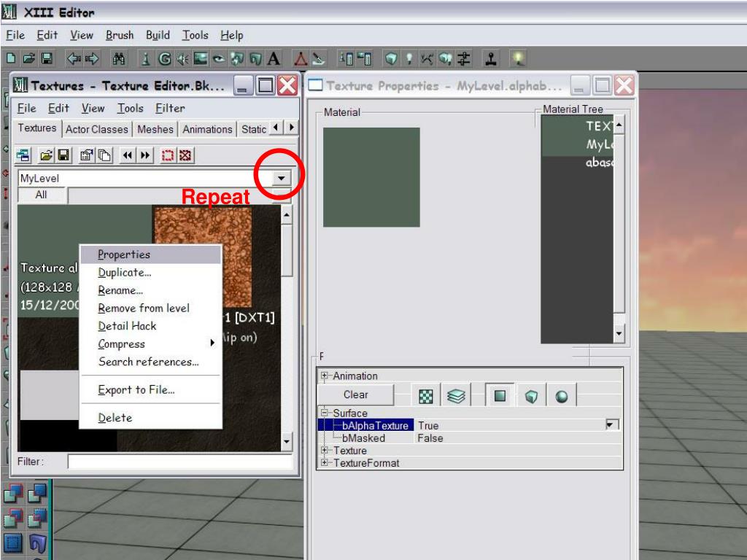Image resolution: width=747 pixels, height=560 pixels.
Task: Open the Actor Class browser pawn icon
Action: click(x=146, y=58)
